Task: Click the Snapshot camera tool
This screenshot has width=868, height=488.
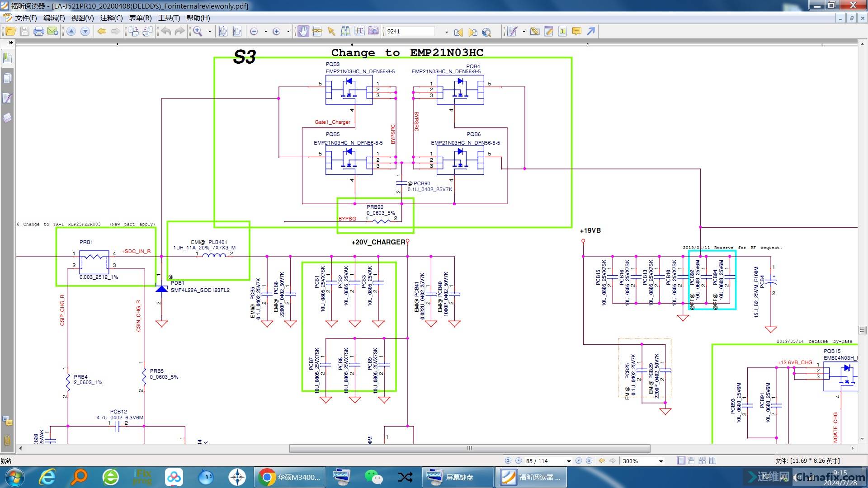Action: (x=373, y=31)
